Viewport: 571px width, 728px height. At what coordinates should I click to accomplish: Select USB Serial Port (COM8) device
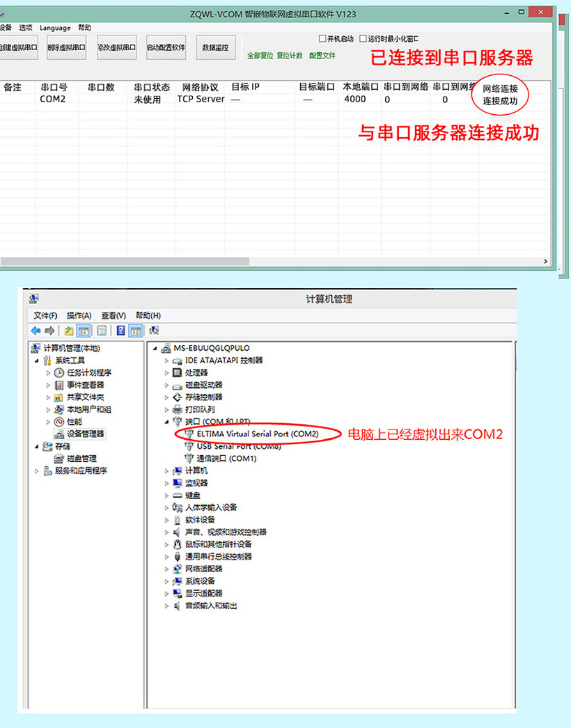click(x=238, y=446)
